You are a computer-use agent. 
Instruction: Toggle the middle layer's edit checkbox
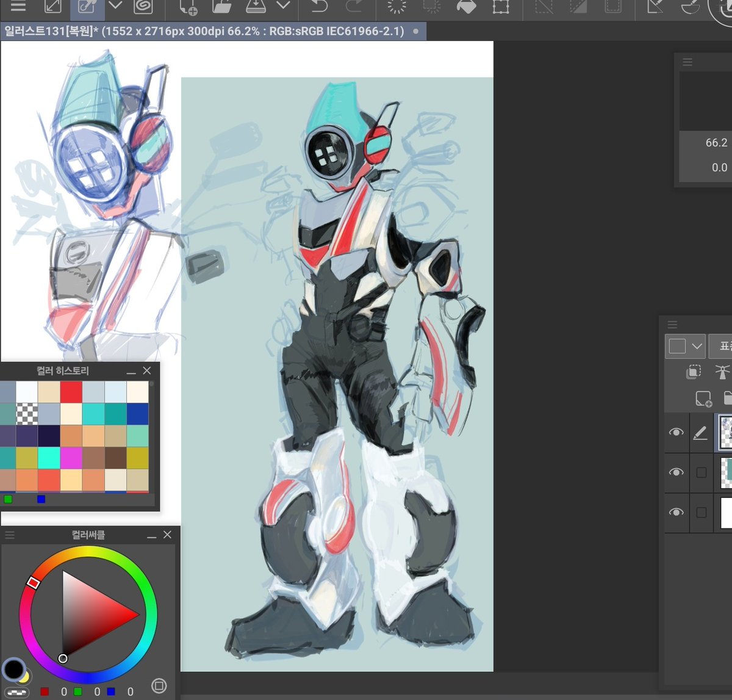pos(701,472)
